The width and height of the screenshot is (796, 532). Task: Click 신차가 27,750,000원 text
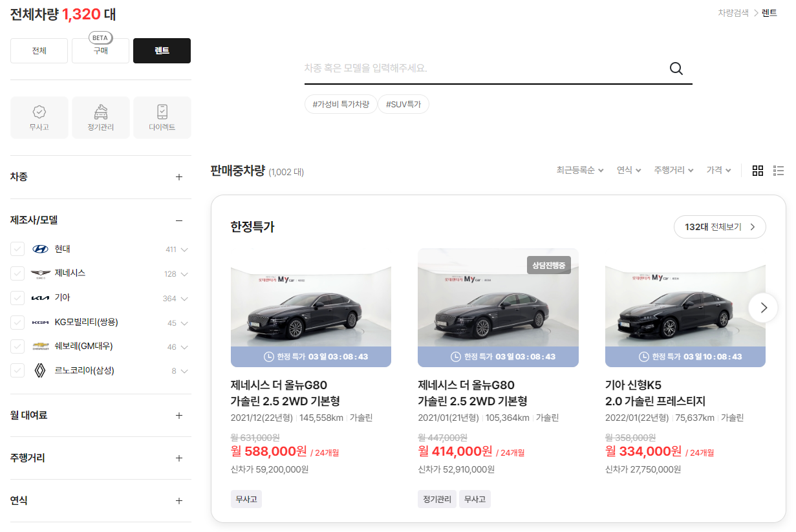click(x=643, y=469)
